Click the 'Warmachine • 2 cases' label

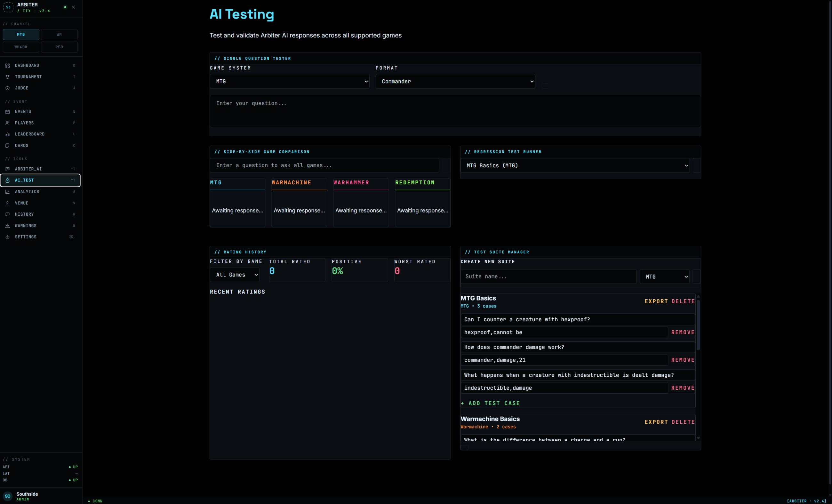pyautogui.click(x=488, y=427)
